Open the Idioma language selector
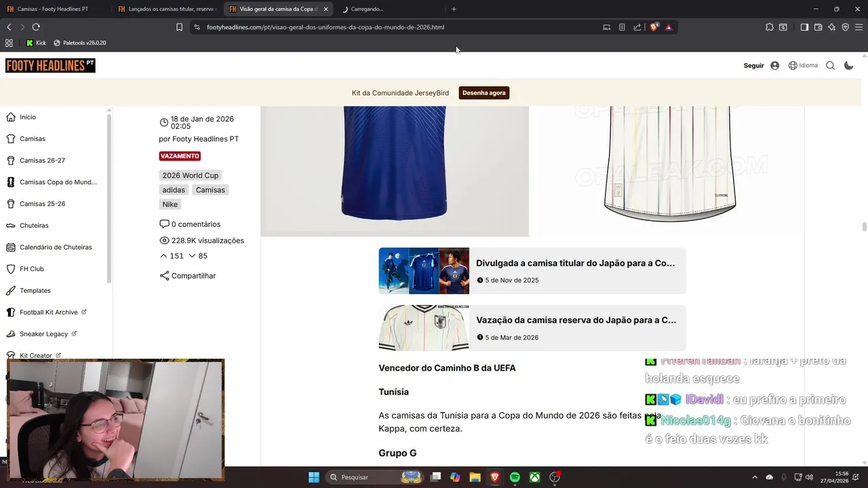 point(803,66)
